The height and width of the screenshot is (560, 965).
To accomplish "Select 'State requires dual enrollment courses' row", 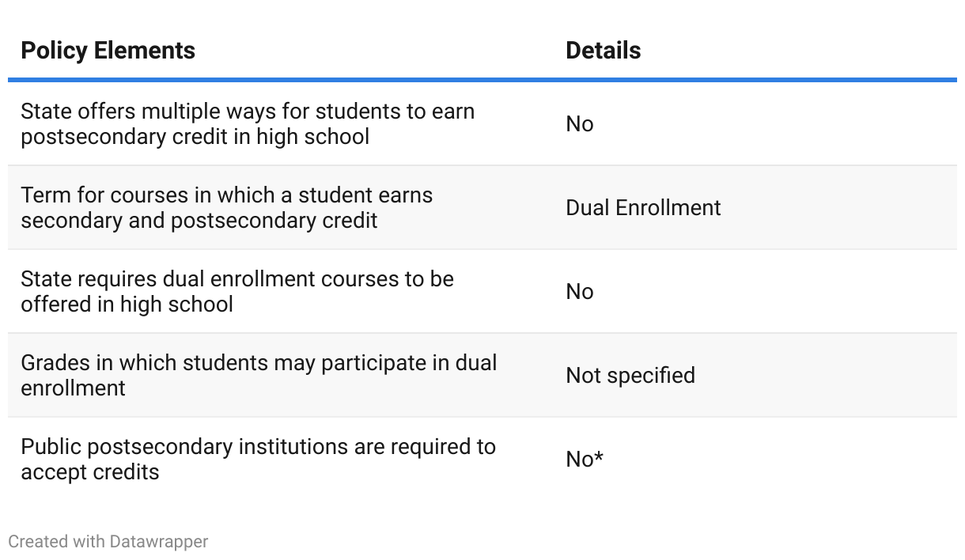I will click(482, 291).
